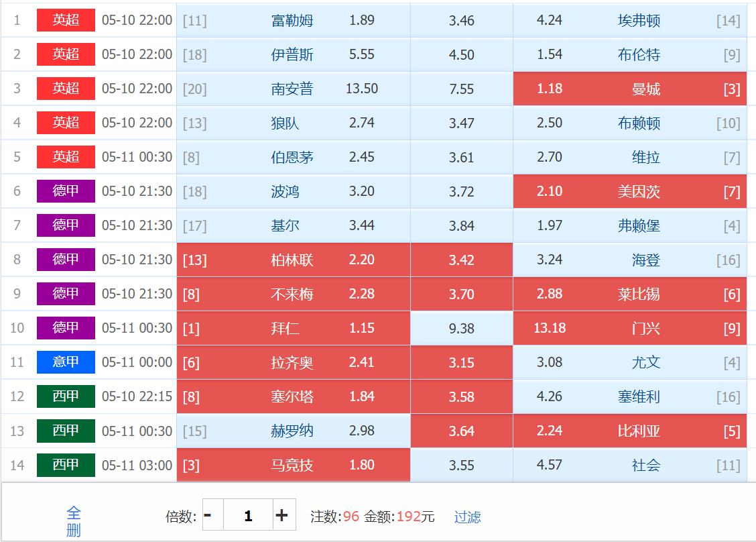Select draw odds 9.38 for 拜仁 match

point(461,329)
